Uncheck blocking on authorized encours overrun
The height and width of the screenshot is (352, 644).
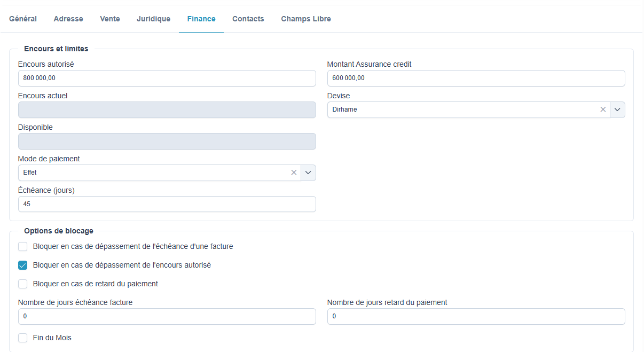pyautogui.click(x=23, y=265)
